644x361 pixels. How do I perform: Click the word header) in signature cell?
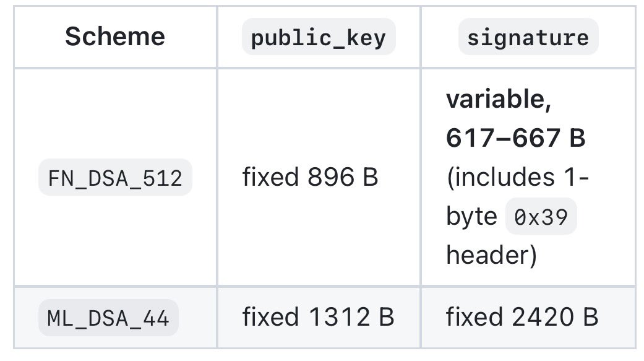click(x=491, y=255)
